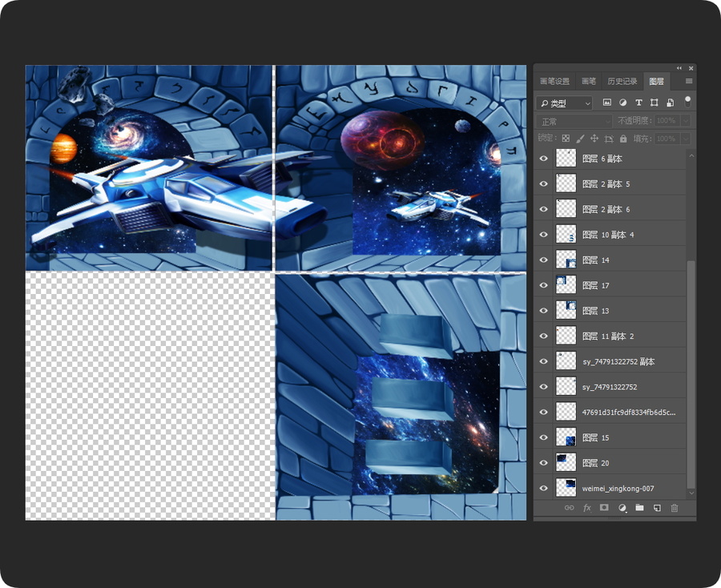Hide layer 图层 13
Screen dimensions: 721x588
543,310
